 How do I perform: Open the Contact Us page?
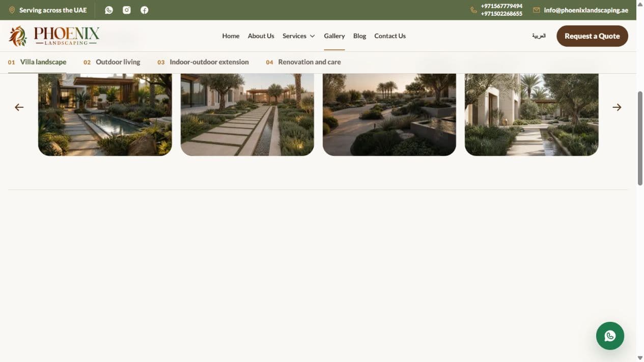(390, 36)
